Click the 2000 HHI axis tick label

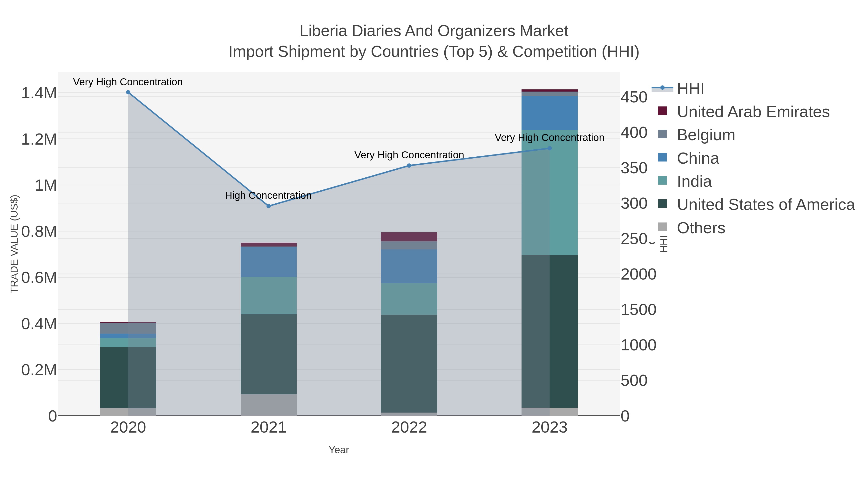638,274
